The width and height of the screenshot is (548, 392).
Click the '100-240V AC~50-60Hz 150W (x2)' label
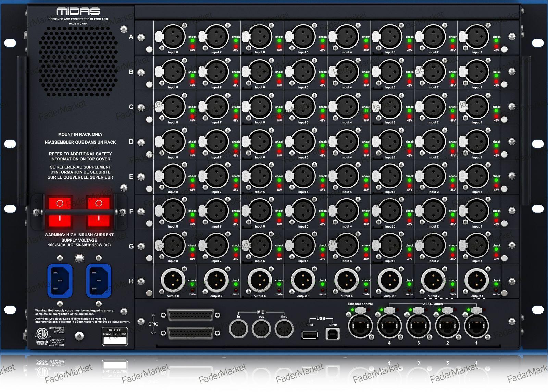(x=79, y=245)
